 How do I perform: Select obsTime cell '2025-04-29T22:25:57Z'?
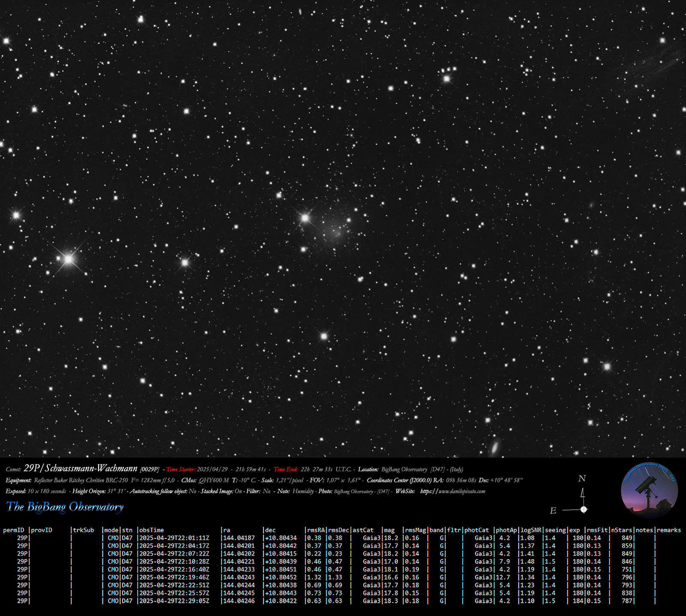tap(175, 593)
